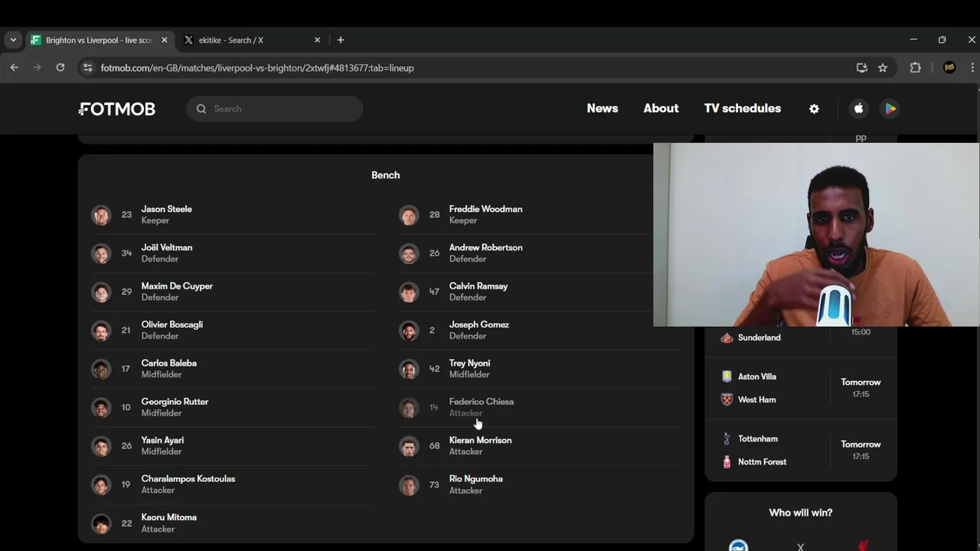Open TV schedules page
The height and width of the screenshot is (551, 980).
coord(743,109)
